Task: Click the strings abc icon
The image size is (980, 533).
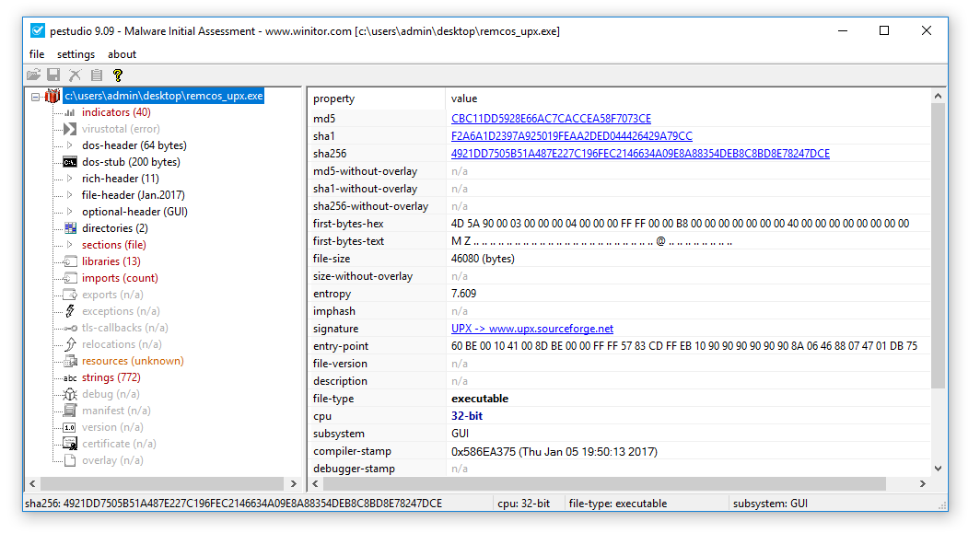Action: pos(70,377)
